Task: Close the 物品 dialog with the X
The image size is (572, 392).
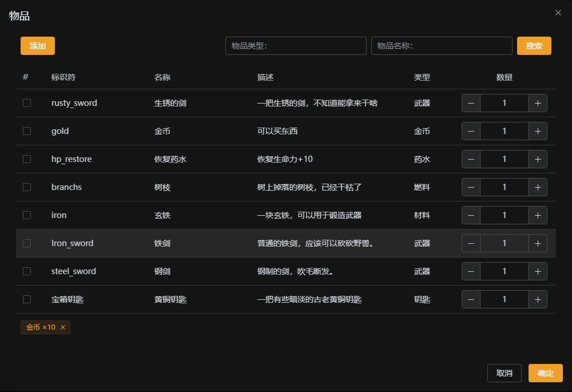Action: [558, 13]
